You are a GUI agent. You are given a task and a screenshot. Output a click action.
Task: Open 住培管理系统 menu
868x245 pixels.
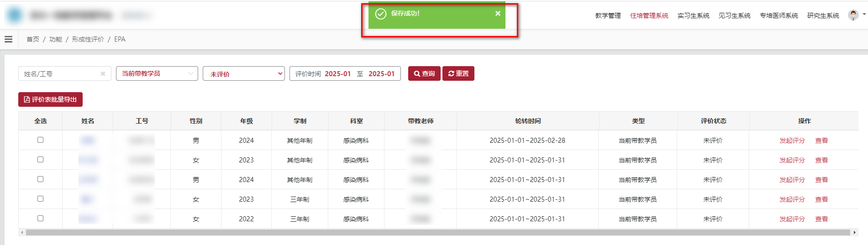point(649,16)
